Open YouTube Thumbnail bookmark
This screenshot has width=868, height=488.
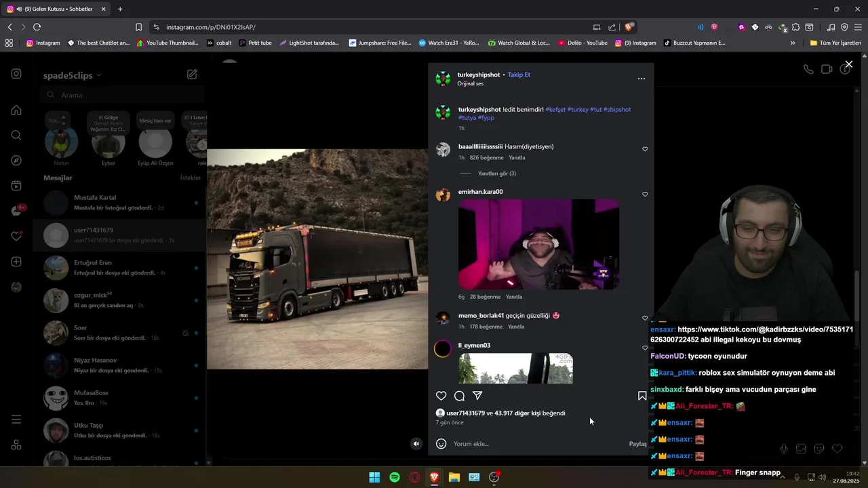point(167,43)
